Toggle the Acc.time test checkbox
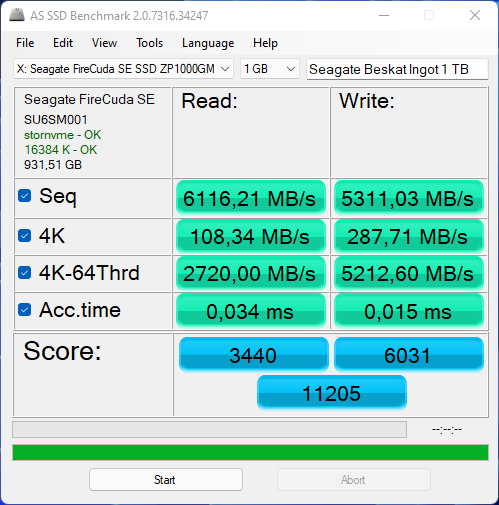This screenshot has height=505, width=499. (25, 310)
